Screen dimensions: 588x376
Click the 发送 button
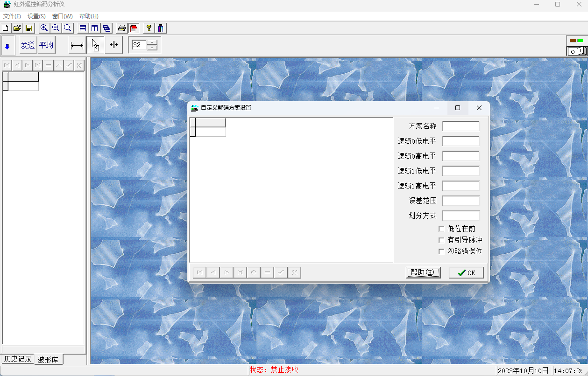click(x=28, y=45)
